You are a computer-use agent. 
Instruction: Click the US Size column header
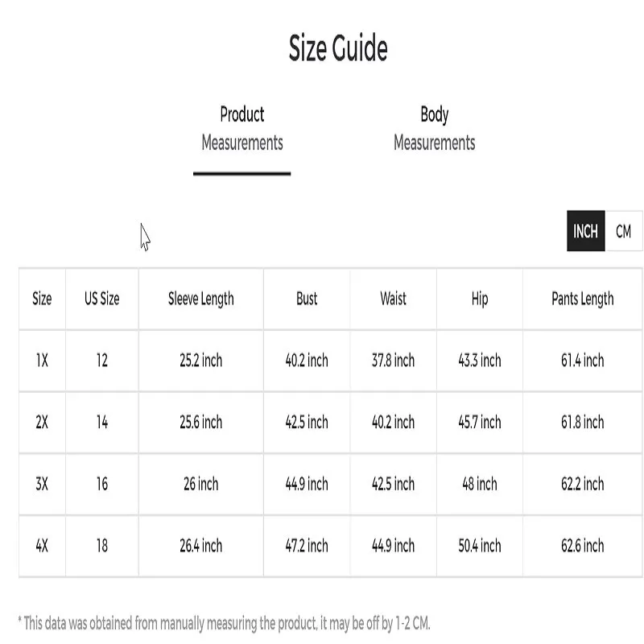101,299
